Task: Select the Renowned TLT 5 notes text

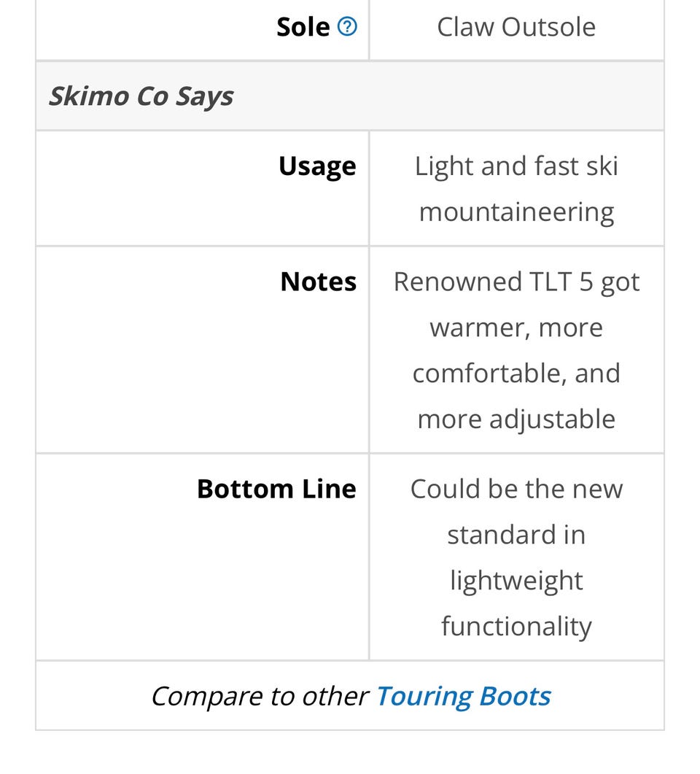Action: coord(516,350)
